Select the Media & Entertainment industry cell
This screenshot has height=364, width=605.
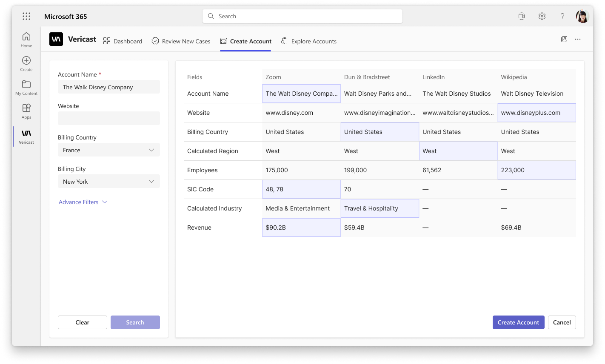(301, 208)
